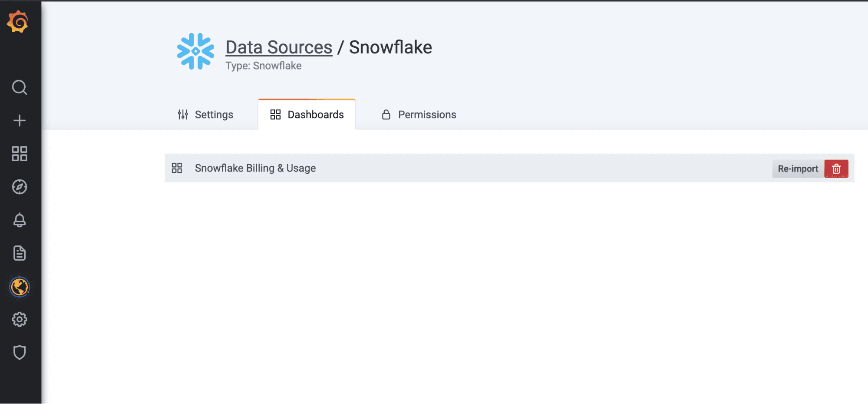Open the Reports document icon
The width and height of the screenshot is (868, 404).
(x=20, y=253)
